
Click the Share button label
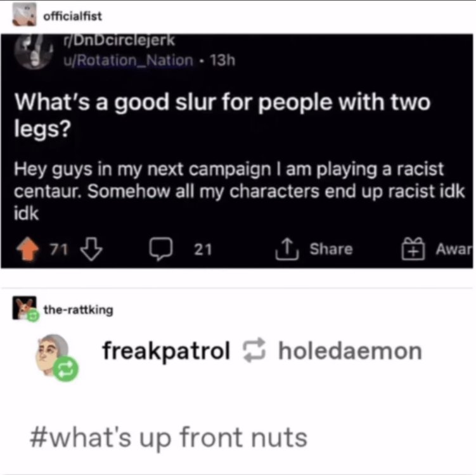point(331,249)
